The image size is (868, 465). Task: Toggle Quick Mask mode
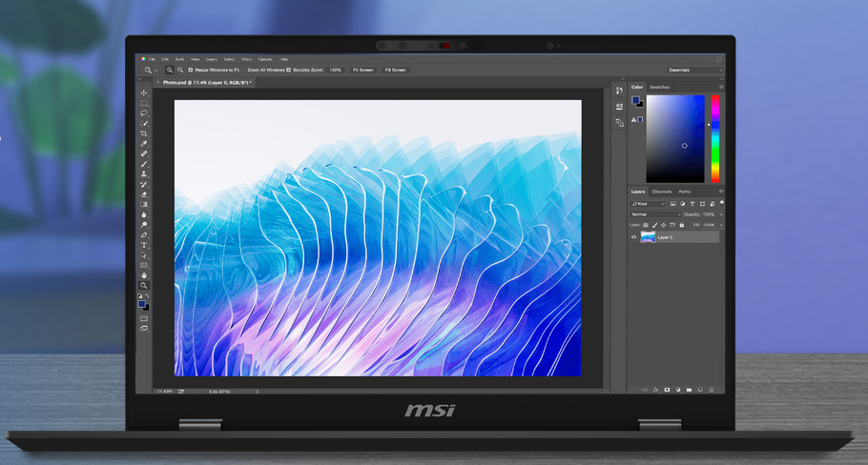click(x=144, y=318)
